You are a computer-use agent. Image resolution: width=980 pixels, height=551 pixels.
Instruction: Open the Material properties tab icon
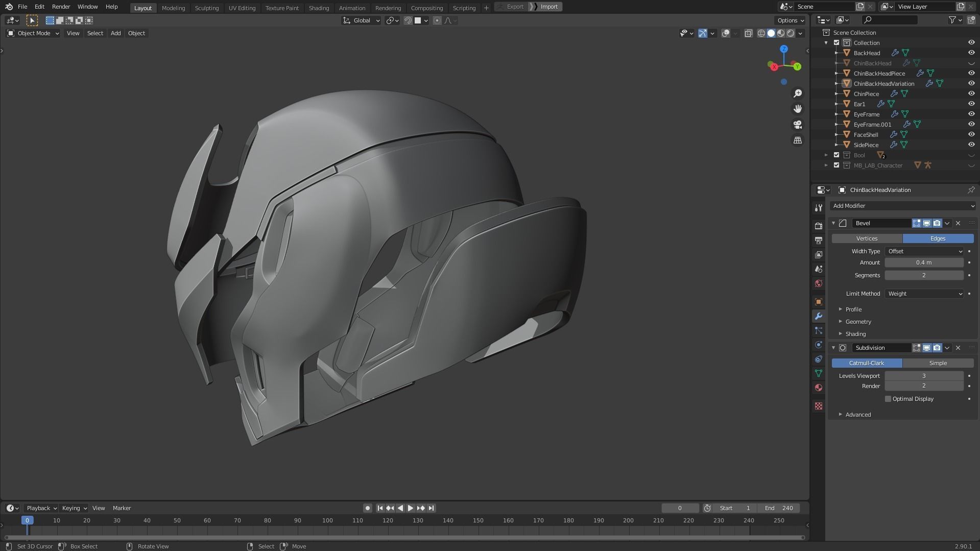tap(819, 388)
